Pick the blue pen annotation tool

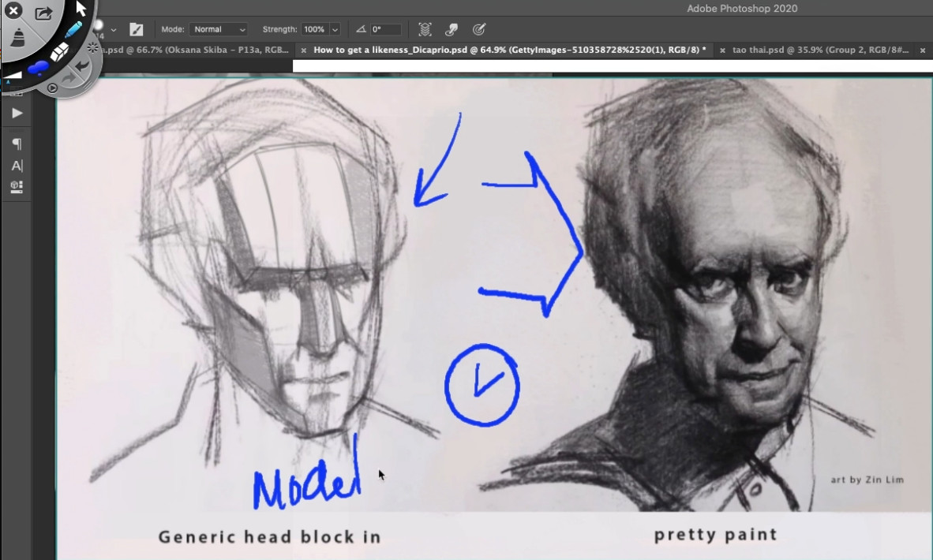73,29
